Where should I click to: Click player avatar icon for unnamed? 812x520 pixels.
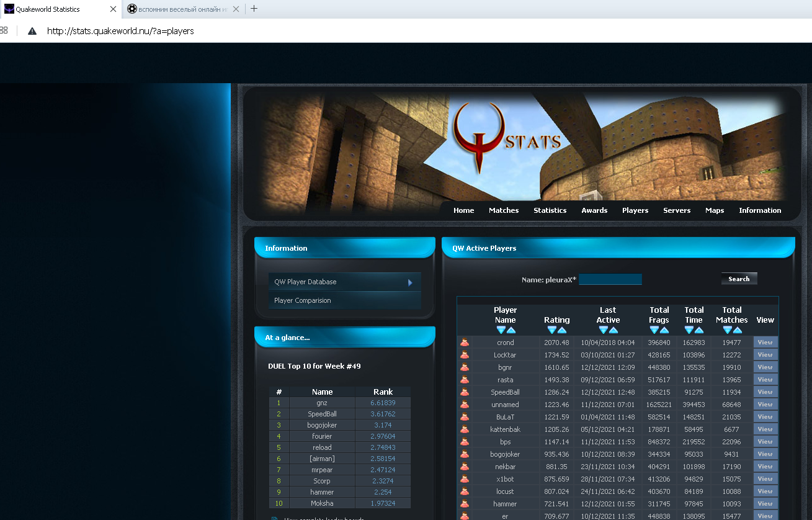coord(465,405)
